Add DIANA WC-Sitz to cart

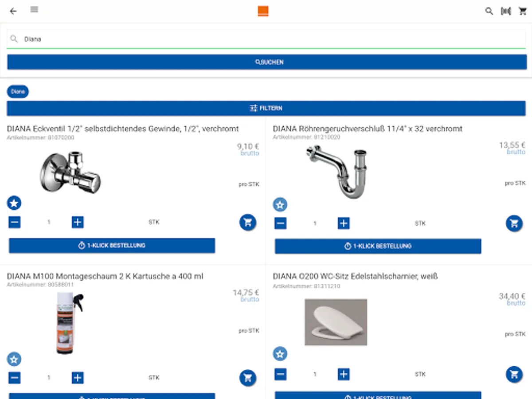click(514, 374)
